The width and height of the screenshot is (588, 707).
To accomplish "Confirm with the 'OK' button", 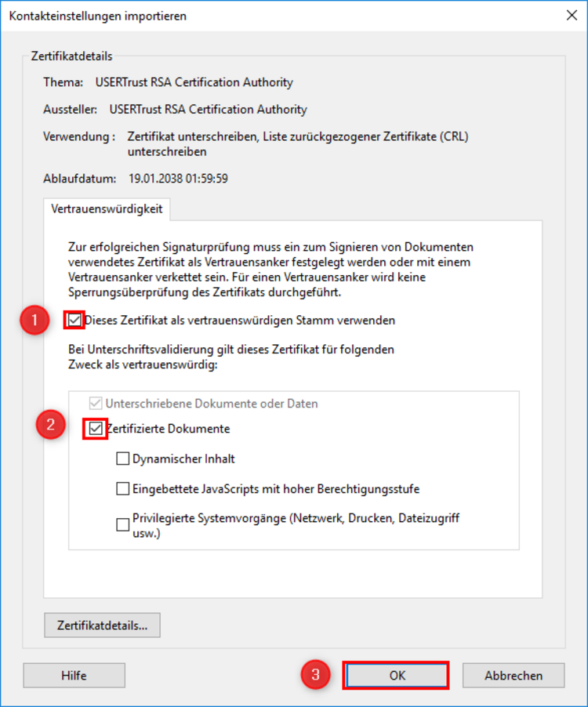I will pos(396,676).
